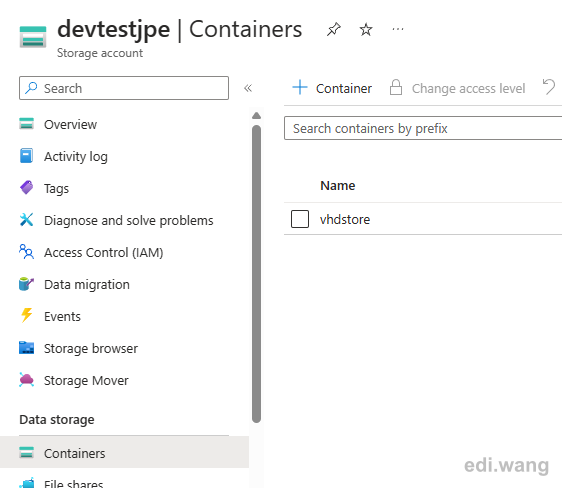
Task: Click the plus icon next to Container
Action: [x=300, y=87]
